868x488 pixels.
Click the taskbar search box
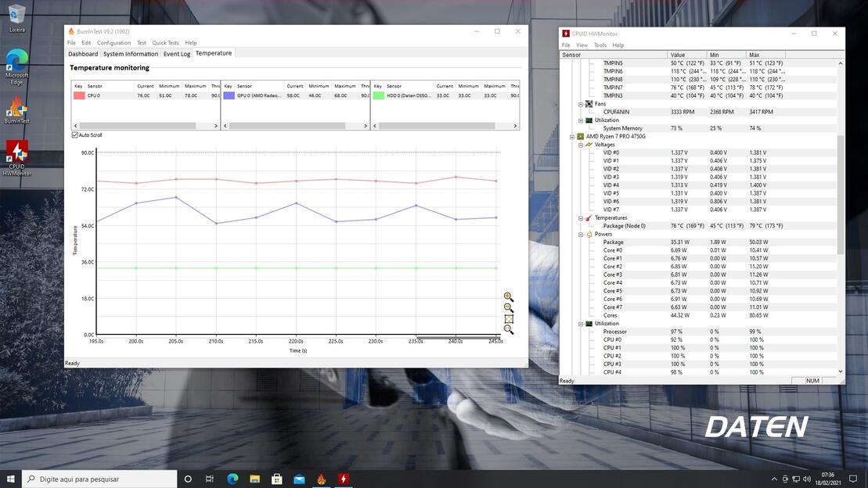99,479
